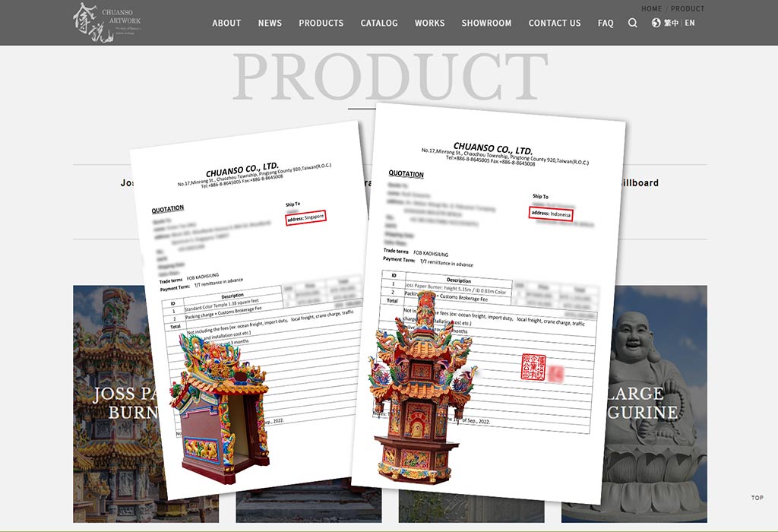
Task: Click 'T/T remittance in advance' on Indonesia quotation
Action: 447,263
